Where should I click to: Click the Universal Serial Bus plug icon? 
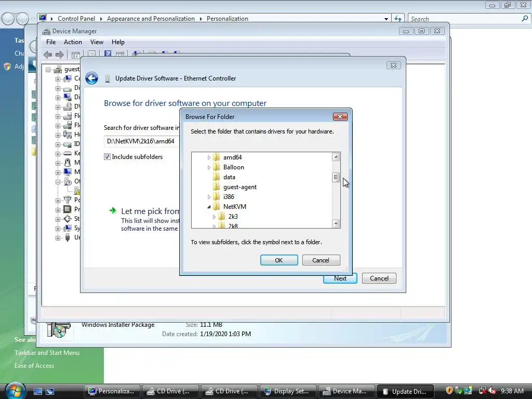click(x=68, y=237)
